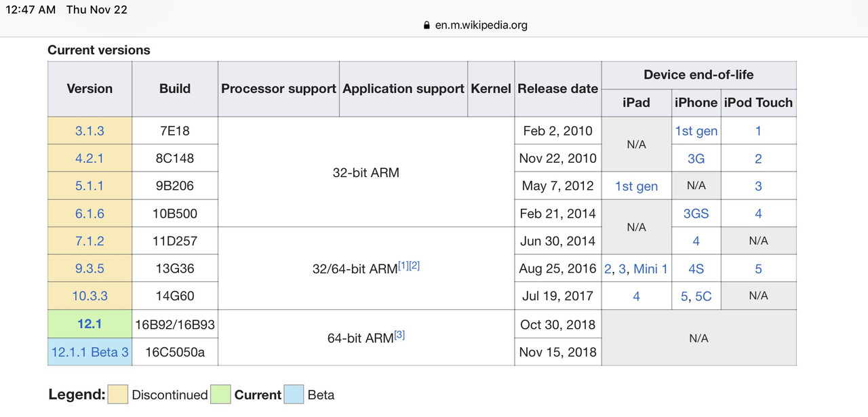
Task: Open the 12.1 current version link
Action: [x=90, y=324]
